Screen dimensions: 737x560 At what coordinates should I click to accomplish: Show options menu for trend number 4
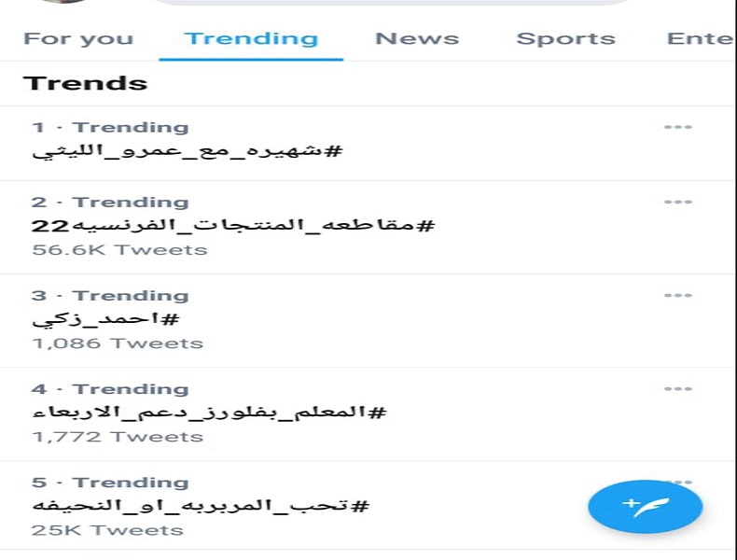(x=677, y=389)
